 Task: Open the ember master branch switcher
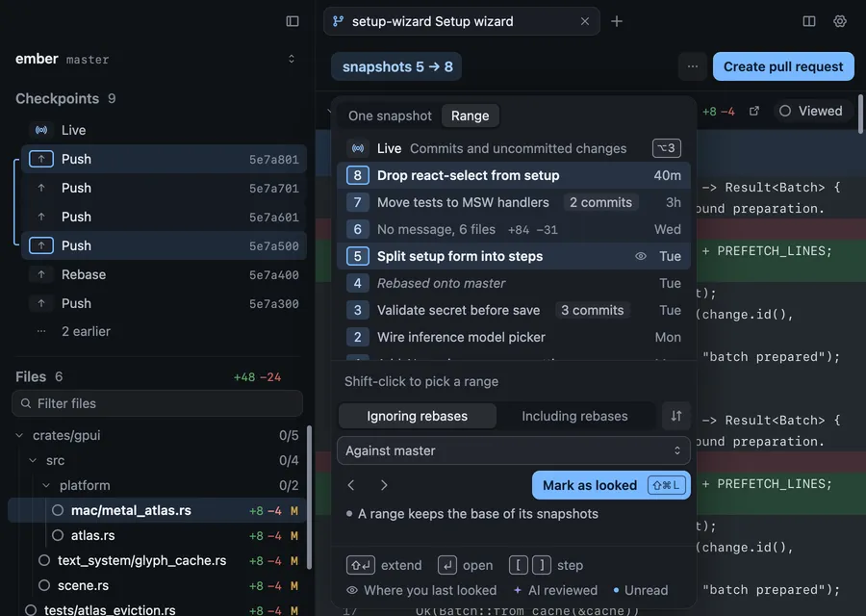pos(291,59)
